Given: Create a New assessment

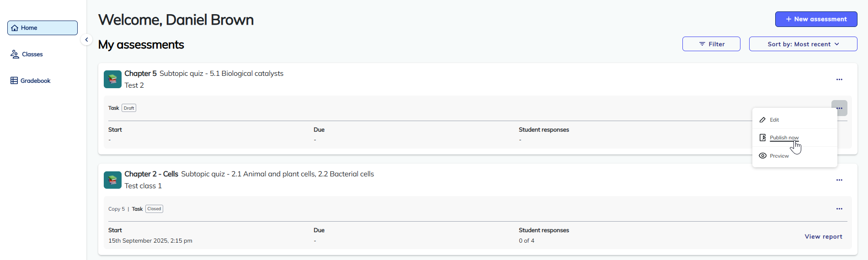Looking at the screenshot, I should (x=816, y=19).
